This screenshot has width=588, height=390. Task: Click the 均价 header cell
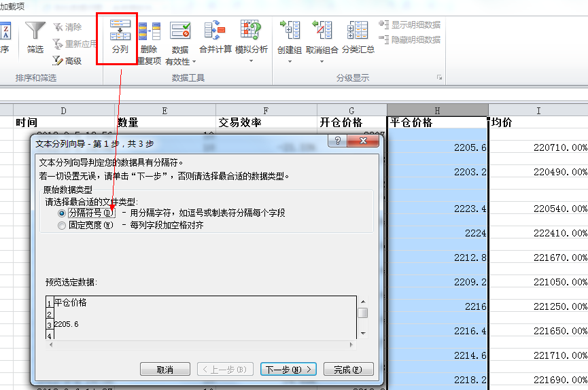[x=538, y=122]
